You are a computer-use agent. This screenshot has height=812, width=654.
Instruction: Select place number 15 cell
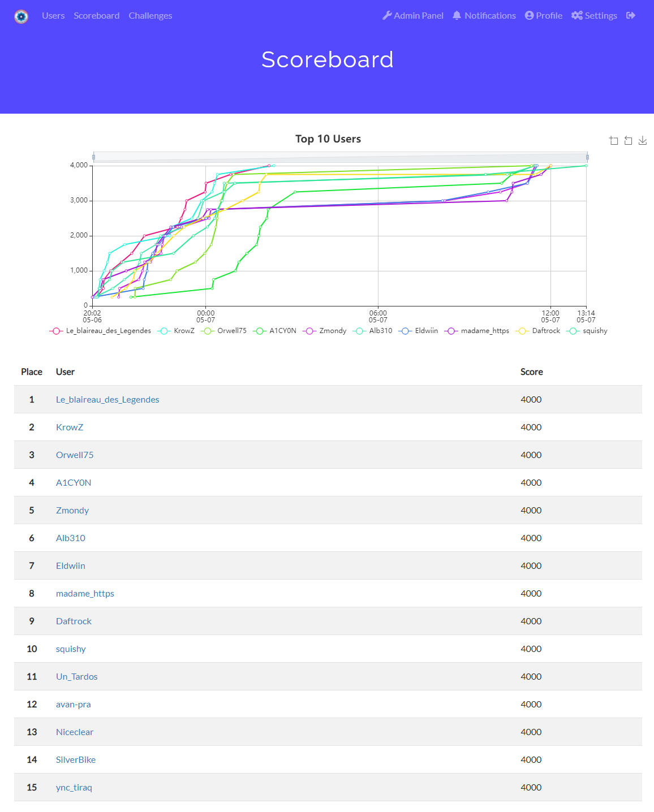click(32, 788)
